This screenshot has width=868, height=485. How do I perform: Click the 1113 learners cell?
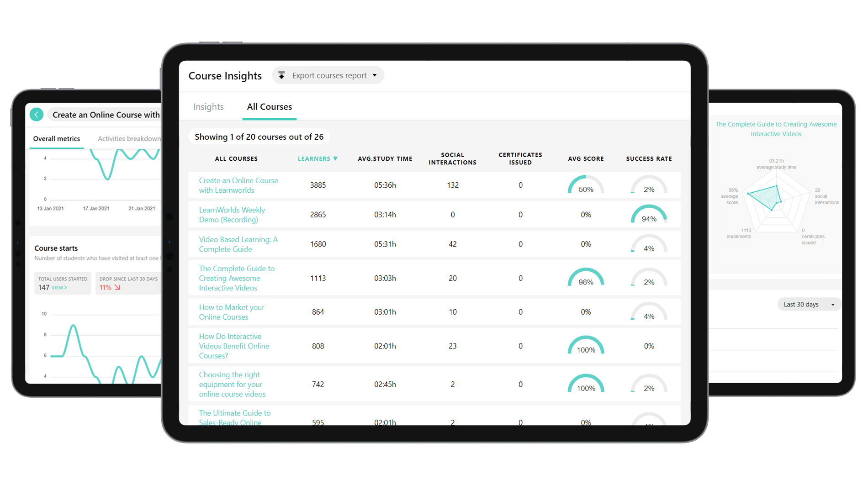point(318,278)
